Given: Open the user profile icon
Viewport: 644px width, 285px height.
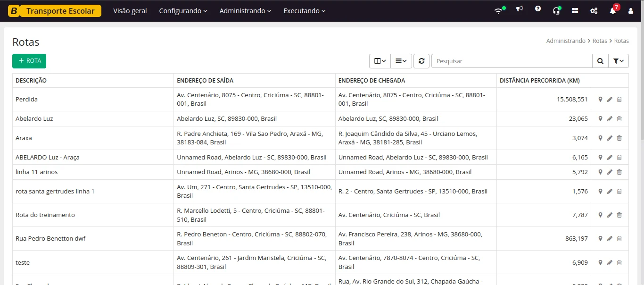Looking at the screenshot, I should click(631, 11).
